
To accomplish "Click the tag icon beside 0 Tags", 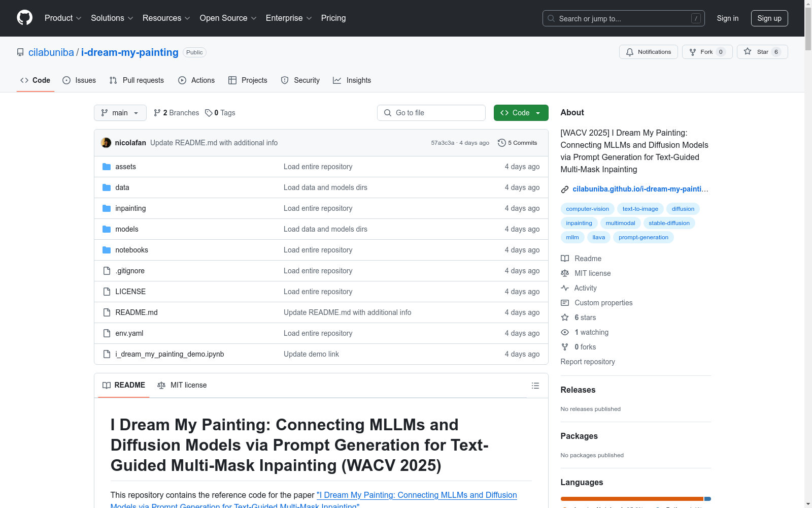I will [x=209, y=113].
